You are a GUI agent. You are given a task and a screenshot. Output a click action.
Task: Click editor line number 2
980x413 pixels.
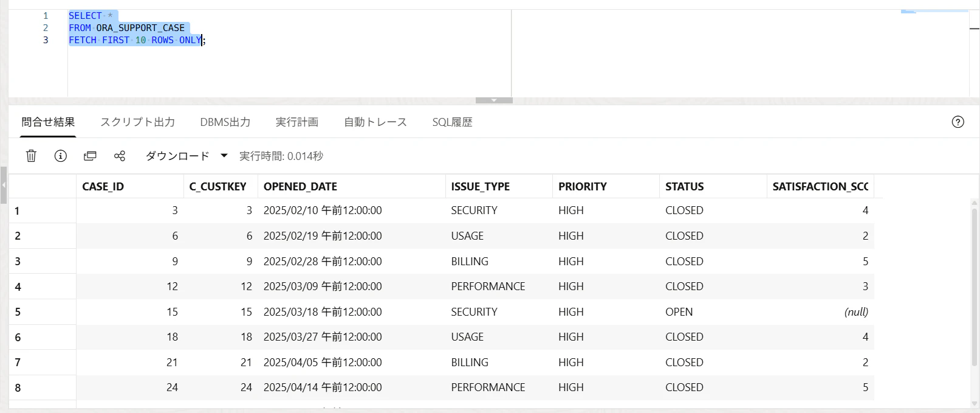click(x=46, y=28)
